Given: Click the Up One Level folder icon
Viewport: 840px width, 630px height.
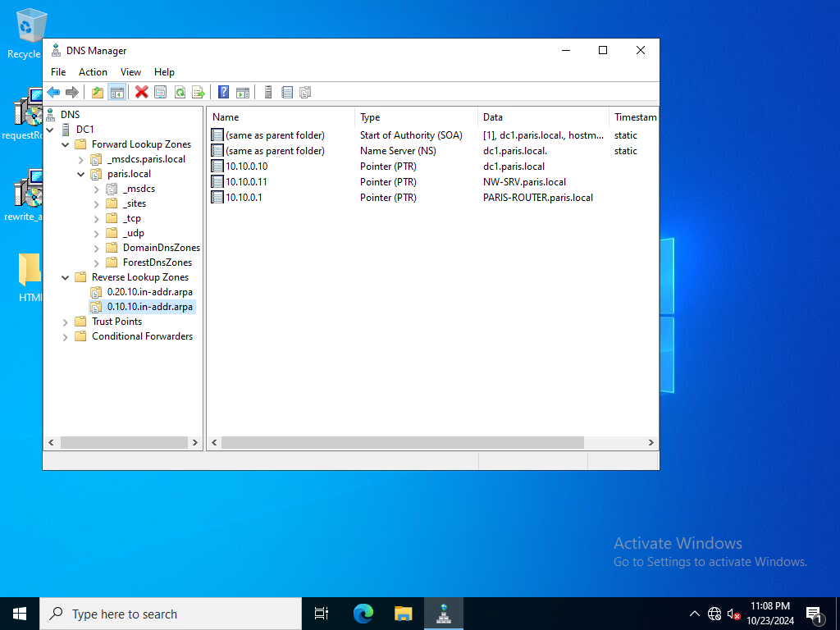Looking at the screenshot, I should pyautogui.click(x=98, y=92).
